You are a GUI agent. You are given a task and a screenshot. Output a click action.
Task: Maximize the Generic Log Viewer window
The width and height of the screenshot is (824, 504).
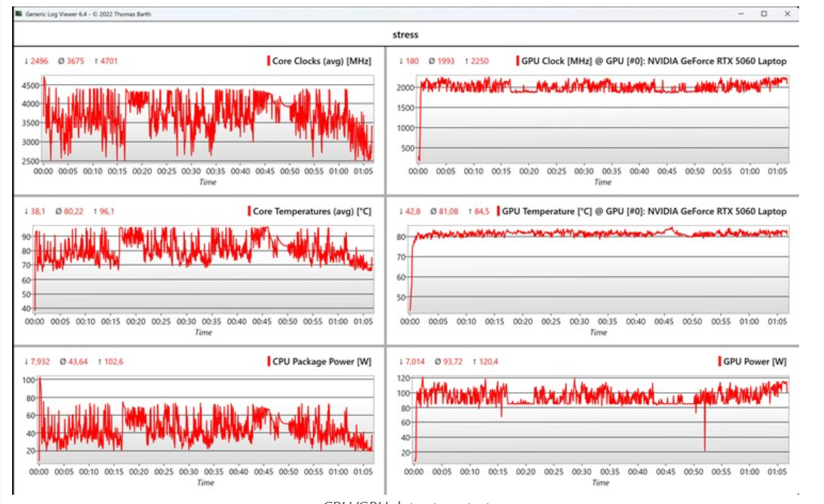point(764,14)
